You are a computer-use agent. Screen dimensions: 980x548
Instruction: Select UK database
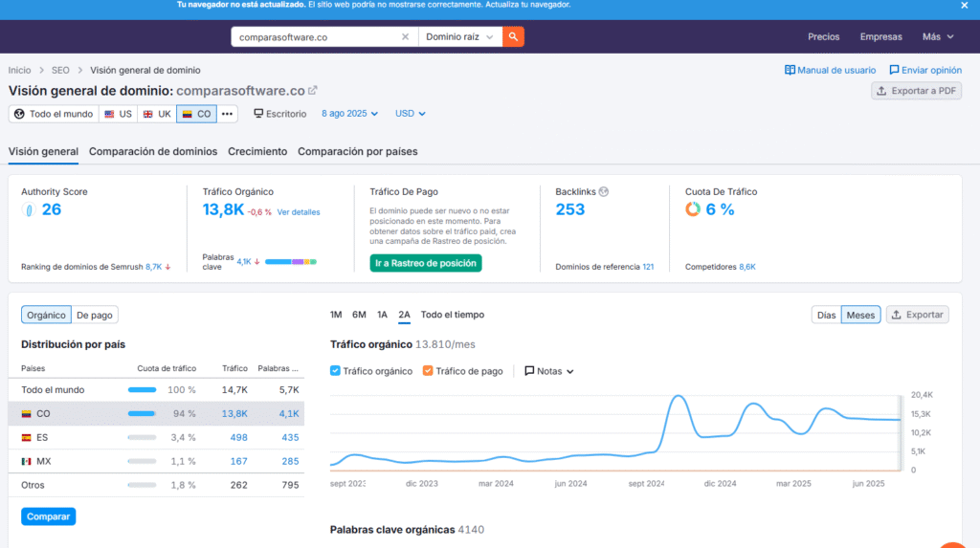click(x=157, y=114)
